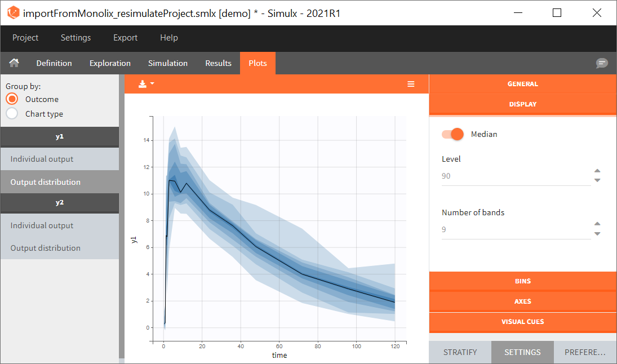This screenshot has width=617, height=364.
Task: Click the Simulx logo in title bar
Action: click(x=13, y=12)
